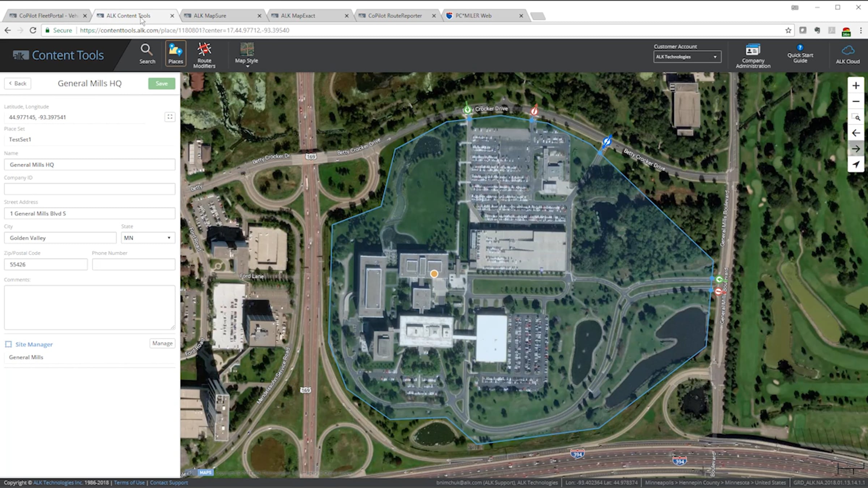The height and width of the screenshot is (488, 868).
Task: Click the General Mills site name
Action: click(x=26, y=357)
